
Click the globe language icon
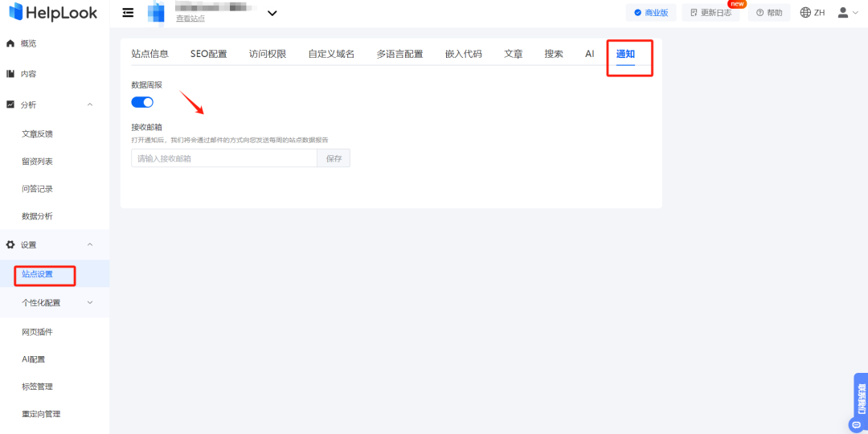pyautogui.click(x=805, y=13)
